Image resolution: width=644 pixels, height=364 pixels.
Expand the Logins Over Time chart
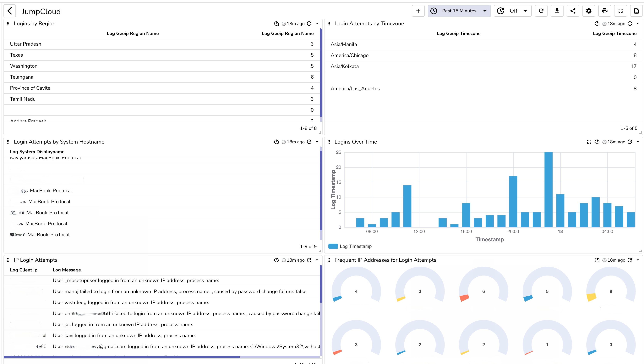[x=589, y=142]
